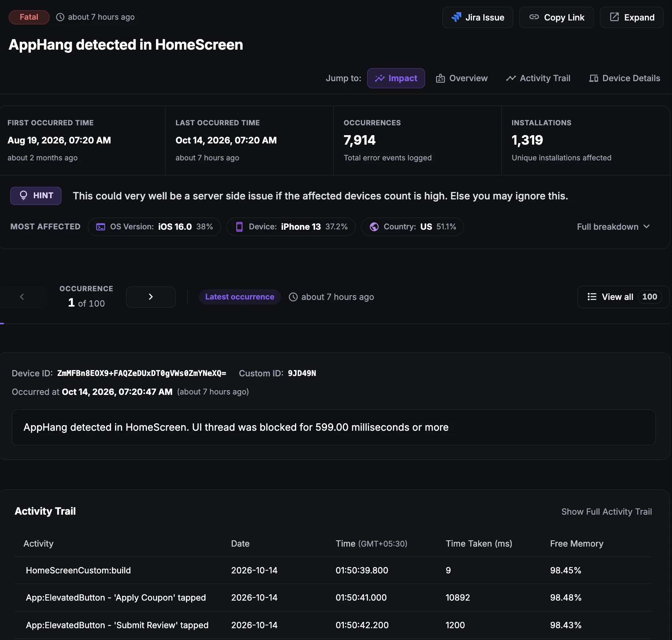Click clock icon next to Latest occurrence

293,297
